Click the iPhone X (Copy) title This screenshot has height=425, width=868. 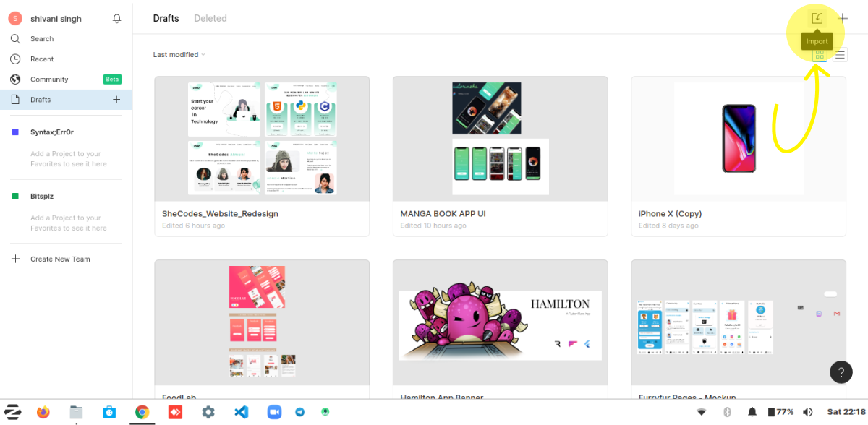tap(670, 214)
